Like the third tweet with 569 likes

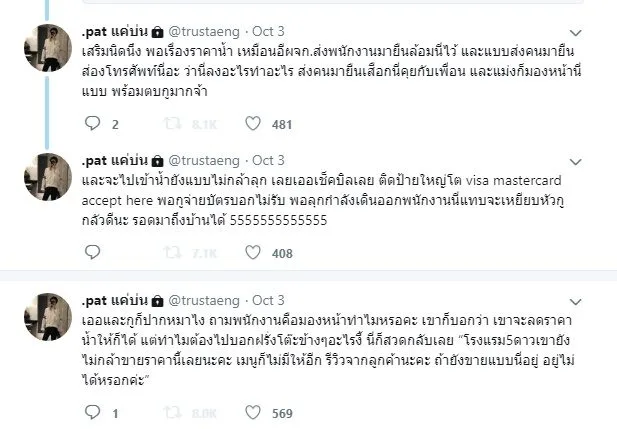click(254, 412)
